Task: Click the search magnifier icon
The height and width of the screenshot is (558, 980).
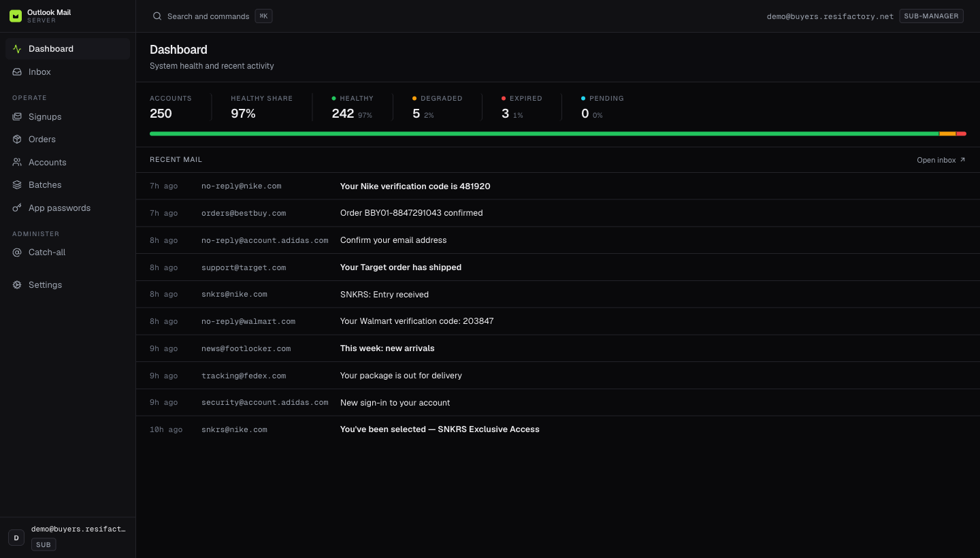Action: 157,16
